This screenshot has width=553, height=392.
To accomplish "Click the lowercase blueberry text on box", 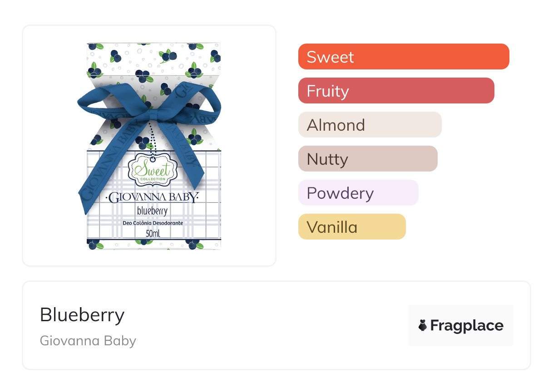I will pyautogui.click(x=153, y=211).
